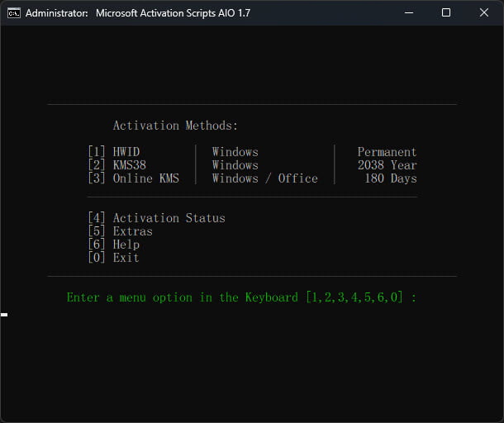Maximize the Microsoft Activation Scripts window
Screen dimensions: 504x423
tap(446, 13)
